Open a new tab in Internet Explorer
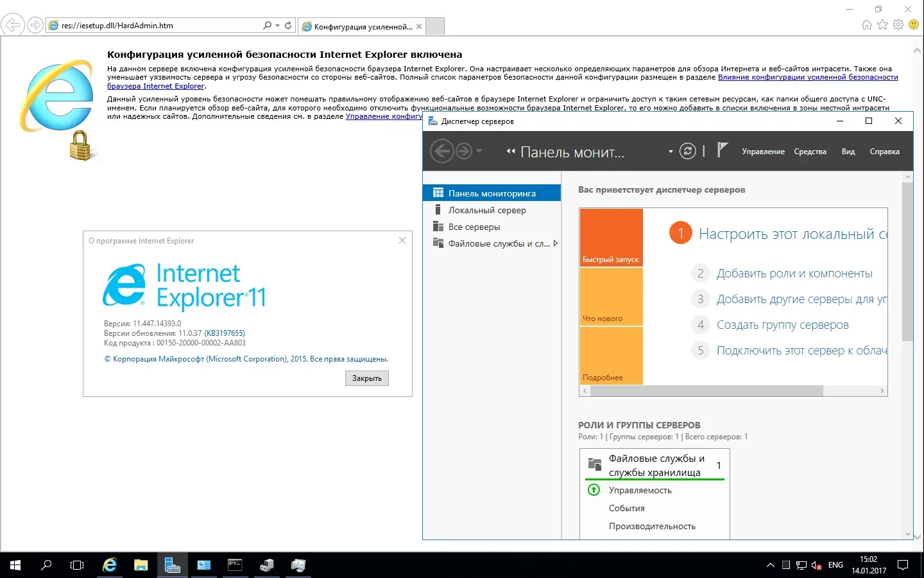The height and width of the screenshot is (578, 924). pyautogui.click(x=435, y=26)
